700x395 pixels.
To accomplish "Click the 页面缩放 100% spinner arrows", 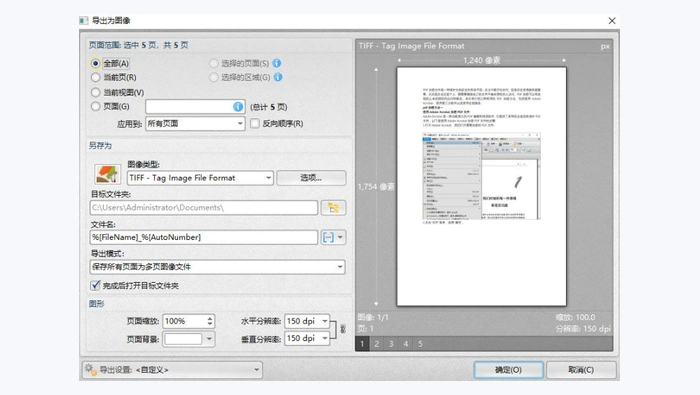I will (210, 321).
